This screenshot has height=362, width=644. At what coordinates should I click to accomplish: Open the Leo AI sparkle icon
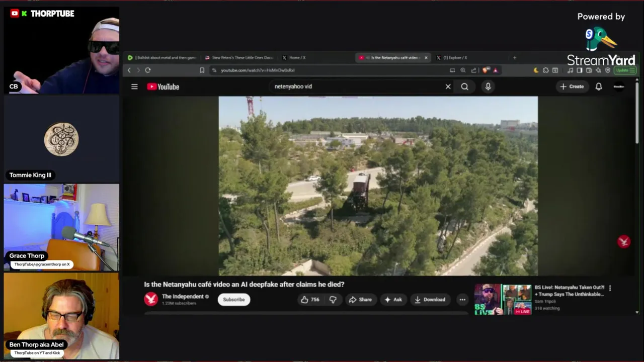(599, 70)
